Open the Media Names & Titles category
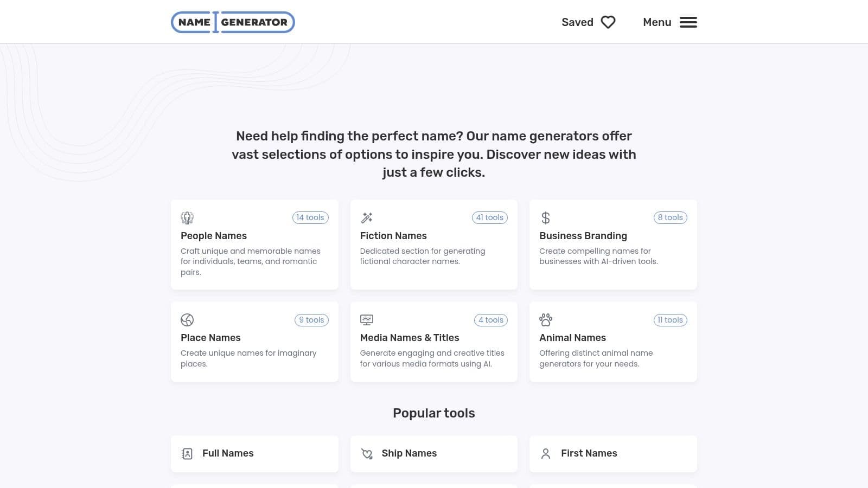 434,342
